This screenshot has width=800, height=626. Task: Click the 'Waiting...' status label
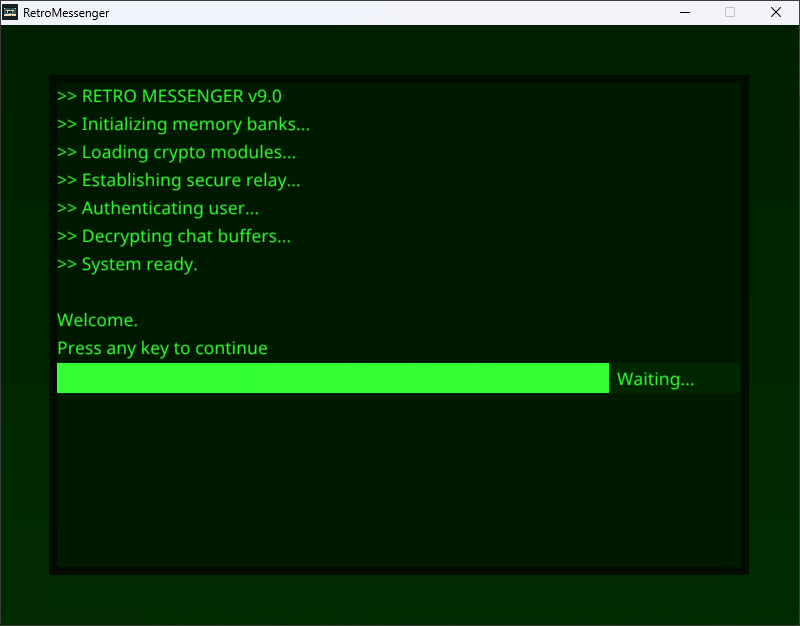pos(655,379)
